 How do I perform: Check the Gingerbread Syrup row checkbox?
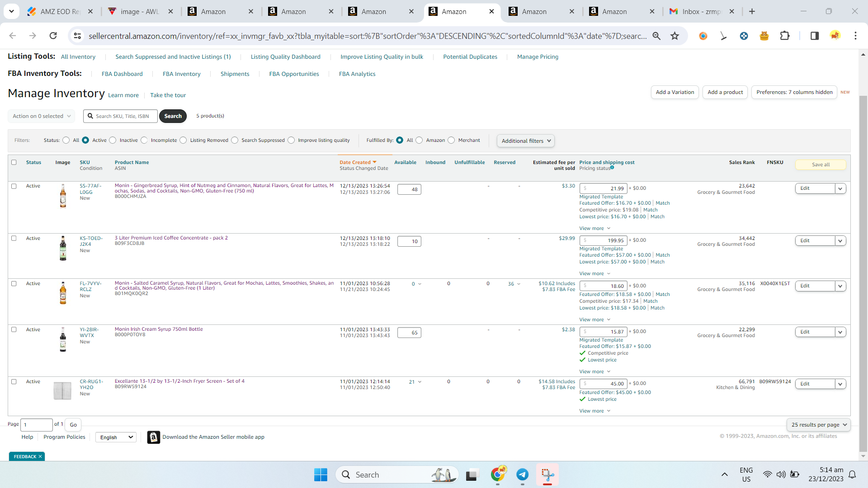point(14,186)
